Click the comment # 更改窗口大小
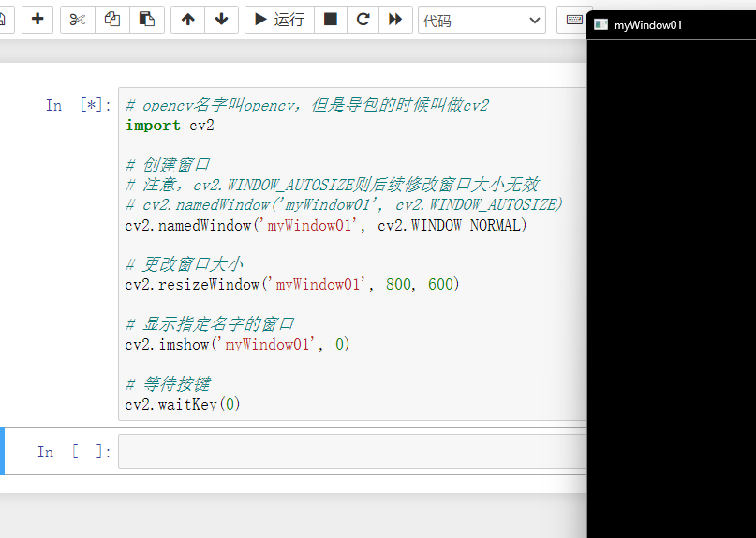This screenshot has width=756, height=538. coord(185,265)
